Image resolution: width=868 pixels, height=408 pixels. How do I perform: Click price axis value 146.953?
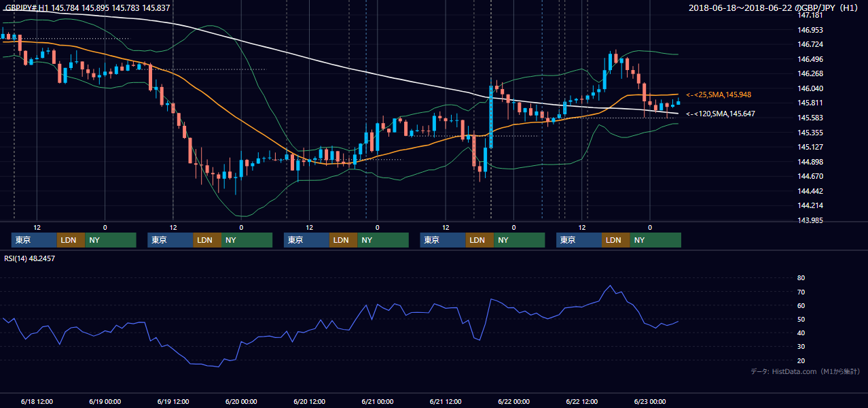point(810,30)
